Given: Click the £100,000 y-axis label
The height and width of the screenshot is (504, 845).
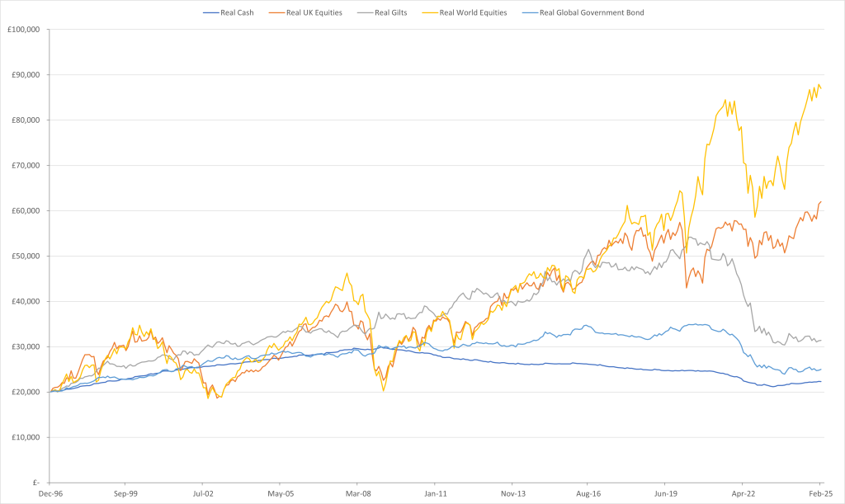Looking at the screenshot, I should tap(24, 30).
